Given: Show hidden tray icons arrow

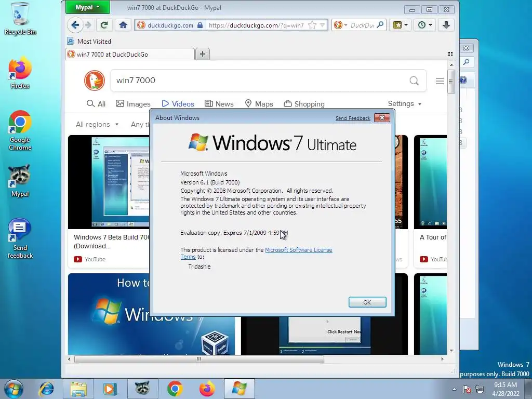Looking at the screenshot, I should (454, 389).
